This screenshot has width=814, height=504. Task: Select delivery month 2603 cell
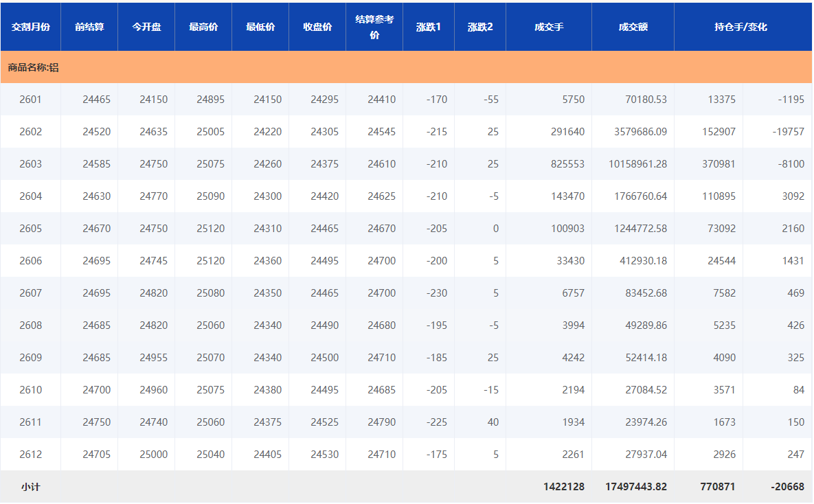coord(30,164)
